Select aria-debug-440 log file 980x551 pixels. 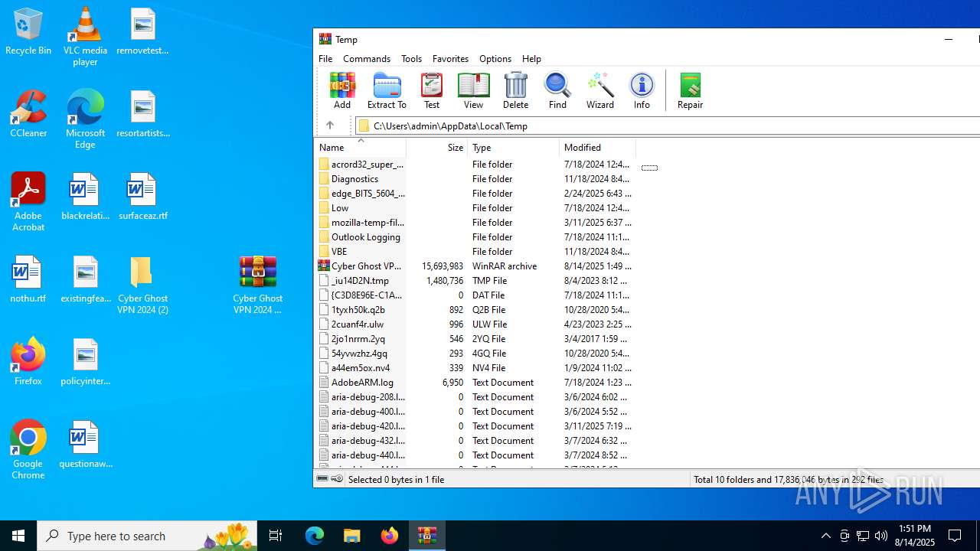475,455
